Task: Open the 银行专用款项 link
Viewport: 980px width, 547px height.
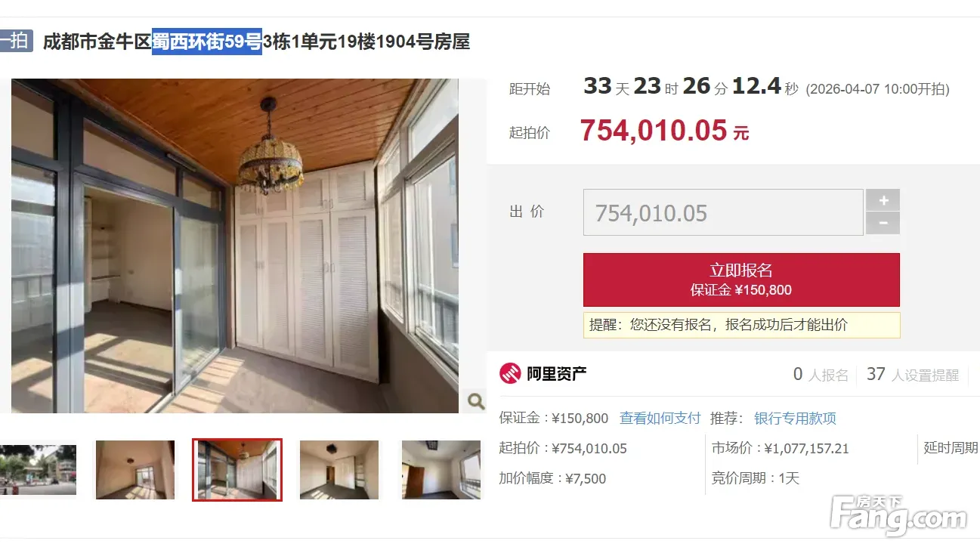Action: (x=795, y=418)
